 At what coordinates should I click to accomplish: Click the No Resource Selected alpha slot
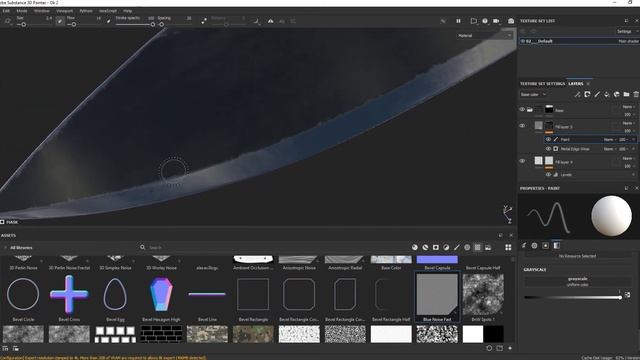[x=577, y=256]
